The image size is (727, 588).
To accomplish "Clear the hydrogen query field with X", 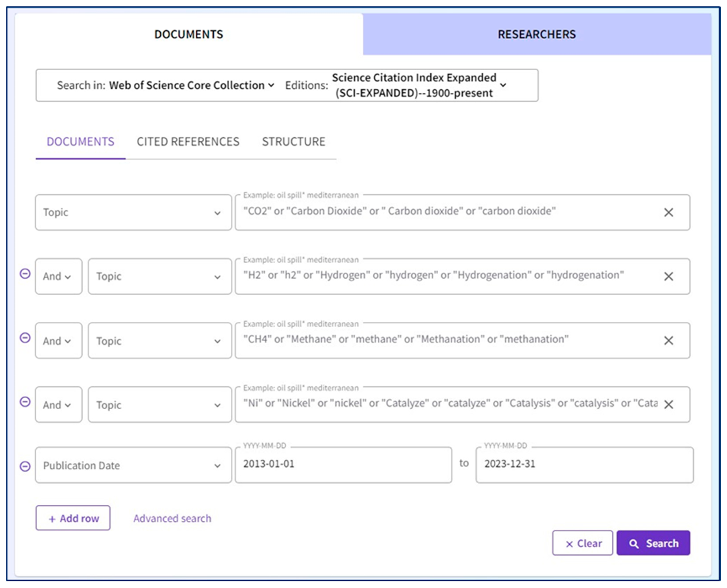I will [668, 276].
